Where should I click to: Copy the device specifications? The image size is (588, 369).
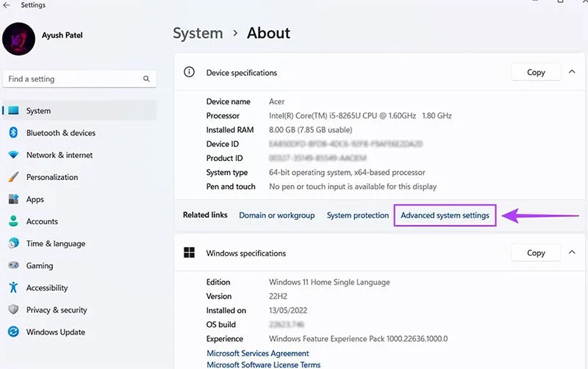[x=536, y=72]
